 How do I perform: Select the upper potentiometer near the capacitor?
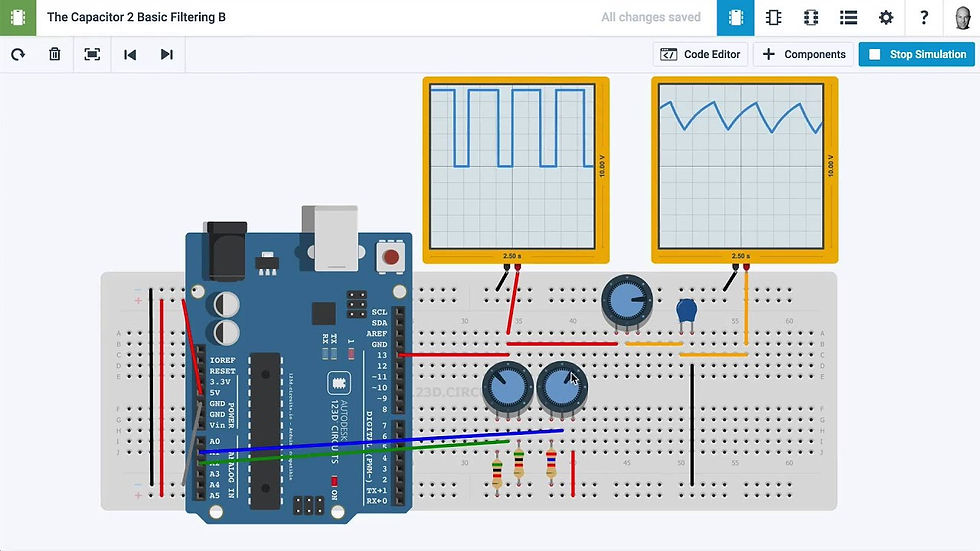tap(627, 301)
